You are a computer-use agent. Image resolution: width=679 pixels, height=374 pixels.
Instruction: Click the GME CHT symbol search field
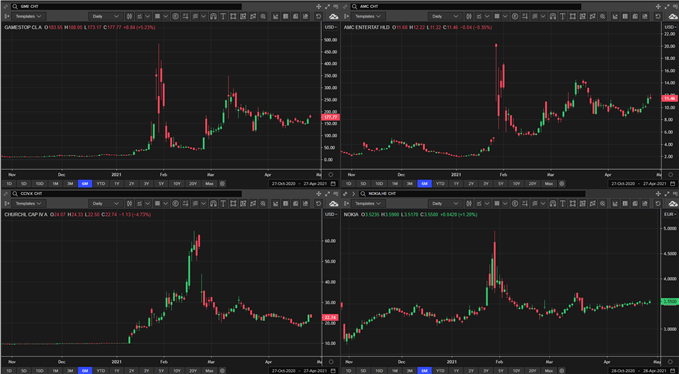(126, 6)
